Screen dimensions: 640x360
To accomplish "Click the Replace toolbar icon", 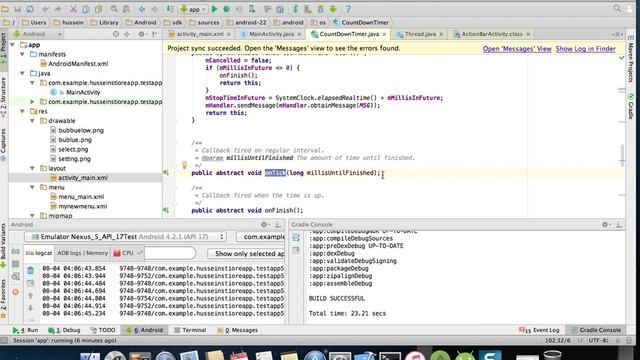I will point(127,9).
